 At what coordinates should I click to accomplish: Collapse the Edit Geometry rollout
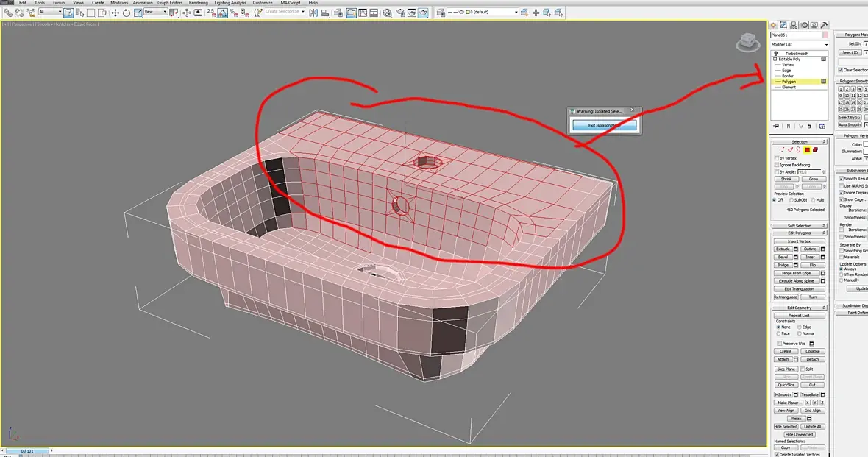(x=800, y=308)
